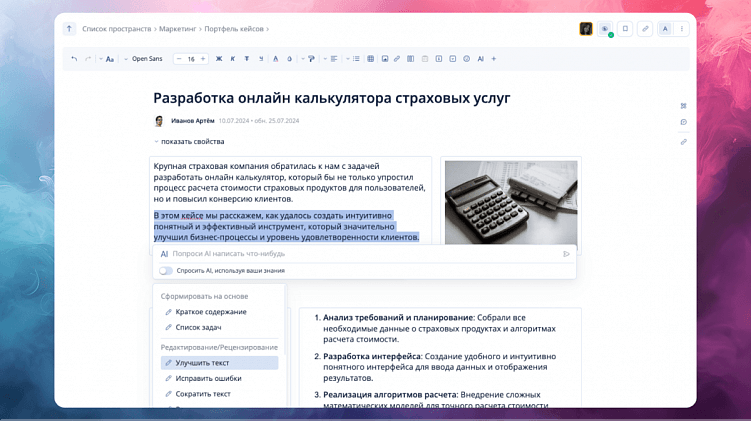Click the plus icon at the toolbar end

[494, 59]
